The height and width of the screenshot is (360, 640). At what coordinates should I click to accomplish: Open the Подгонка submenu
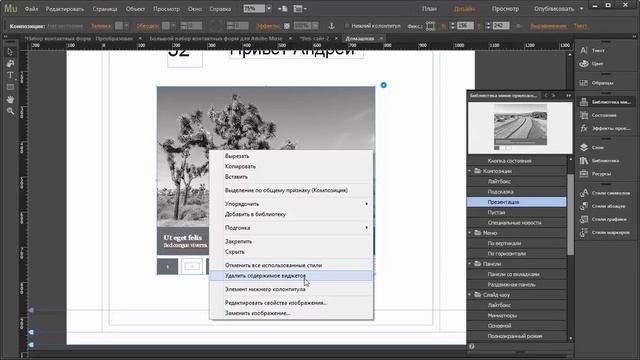click(x=291, y=228)
